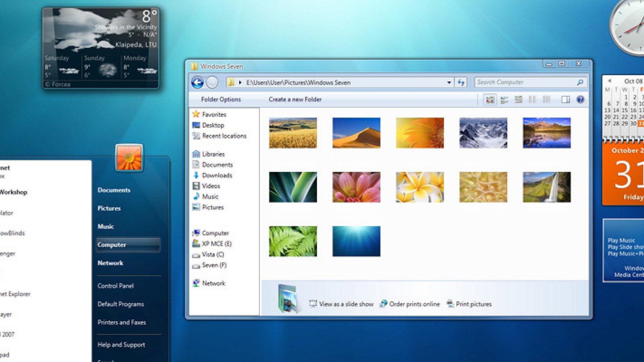Click the blue Back navigation arrow
The image size is (644, 362).
[197, 82]
